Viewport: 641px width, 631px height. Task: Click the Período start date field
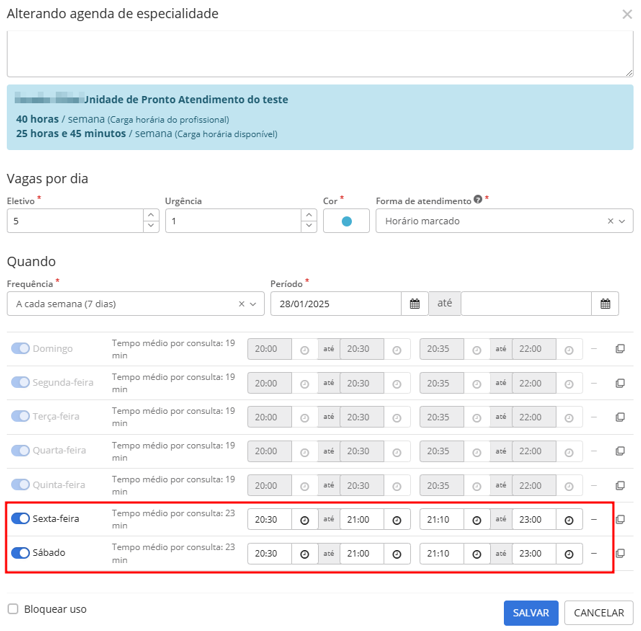[x=336, y=304]
